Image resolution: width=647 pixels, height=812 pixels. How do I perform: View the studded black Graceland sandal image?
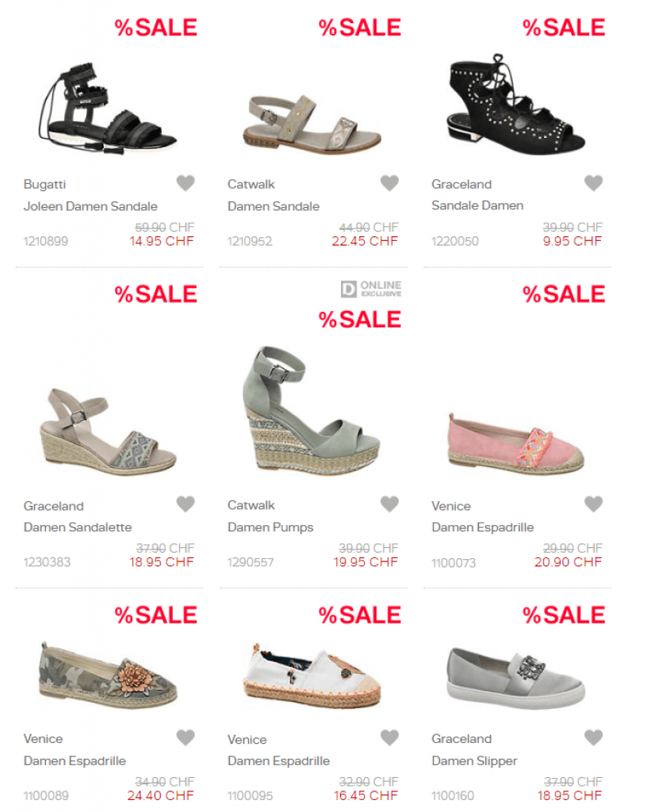[515, 105]
